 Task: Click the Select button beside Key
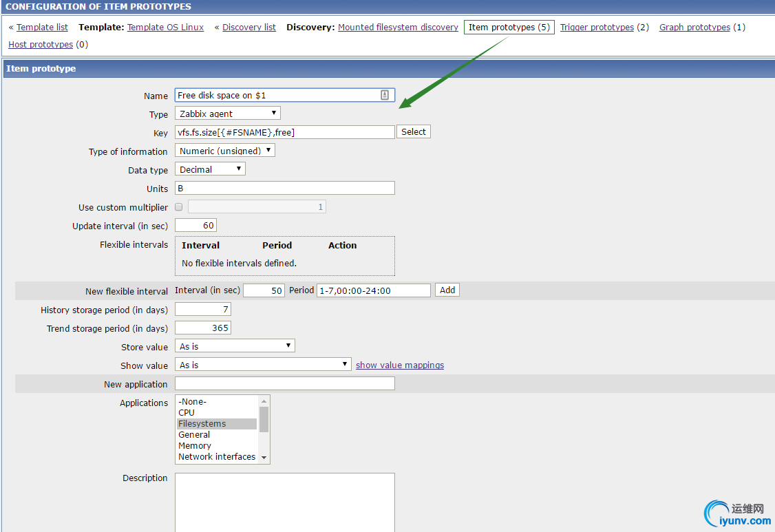pos(413,132)
